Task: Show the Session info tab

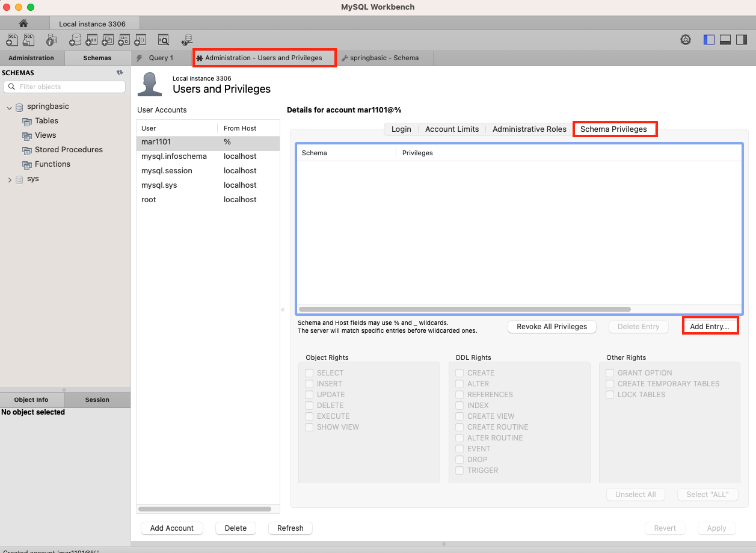Action: point(97,400)
